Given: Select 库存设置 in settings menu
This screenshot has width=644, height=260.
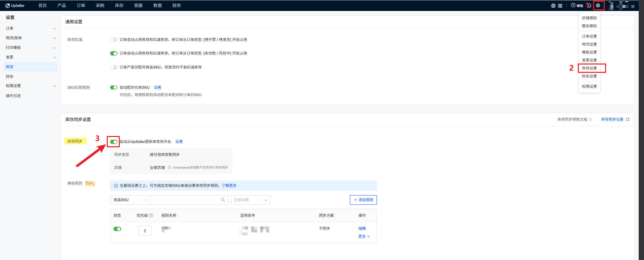Looking at the screenshot, I should (589, 68).
